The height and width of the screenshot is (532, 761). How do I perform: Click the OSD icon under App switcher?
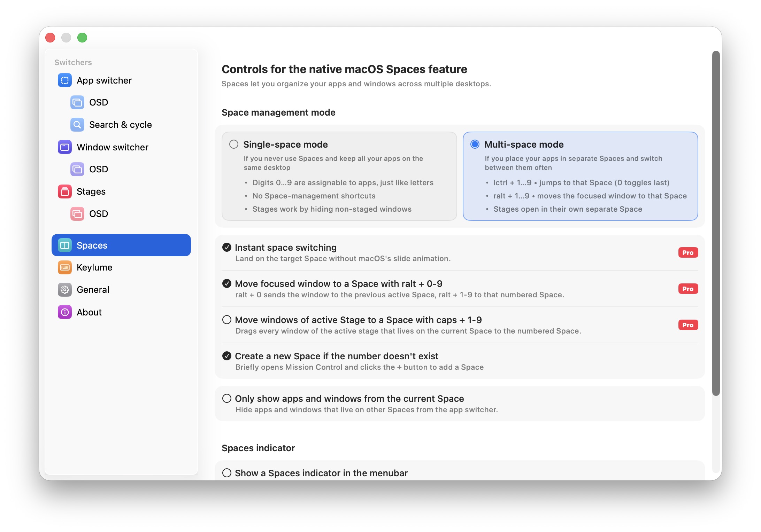tap(77, 102)
